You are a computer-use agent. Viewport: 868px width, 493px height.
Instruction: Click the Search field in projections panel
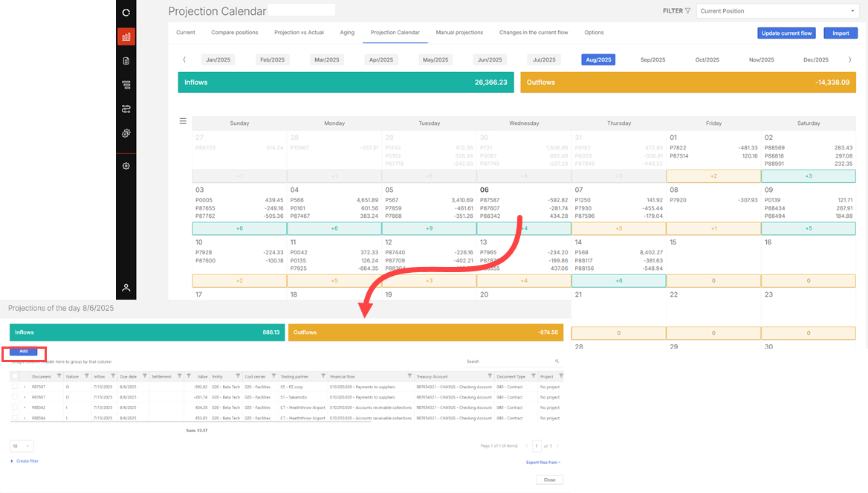[x=510, y=361]
